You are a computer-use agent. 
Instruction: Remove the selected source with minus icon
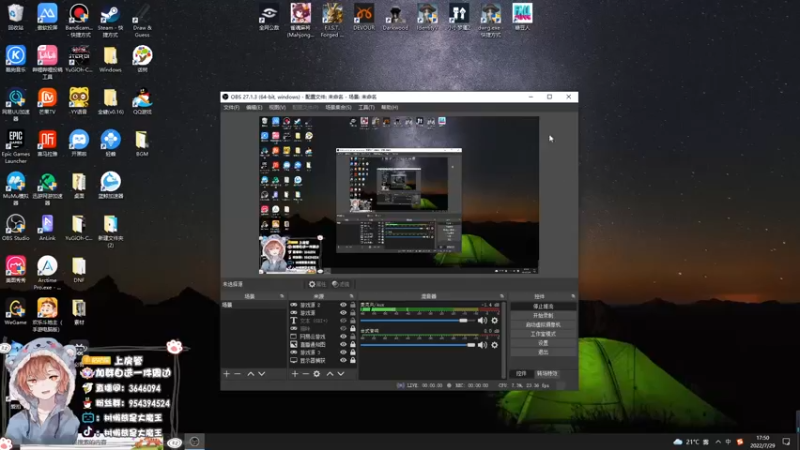(305, 374)
